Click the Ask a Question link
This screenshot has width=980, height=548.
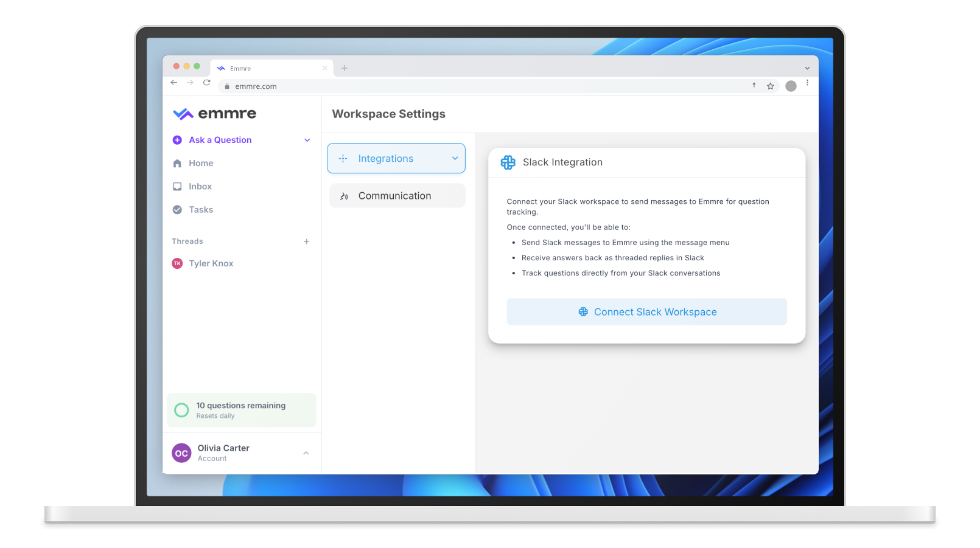coord(220,140)
